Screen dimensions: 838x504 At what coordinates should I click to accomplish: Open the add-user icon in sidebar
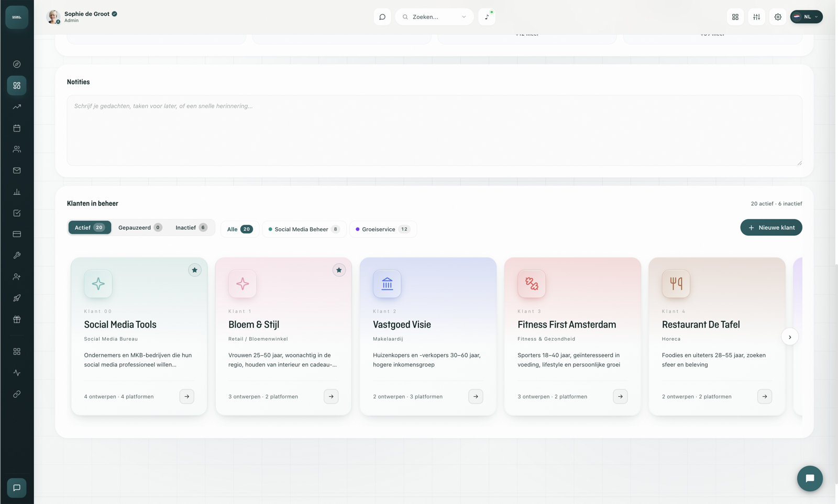click(x=17, y=277)
